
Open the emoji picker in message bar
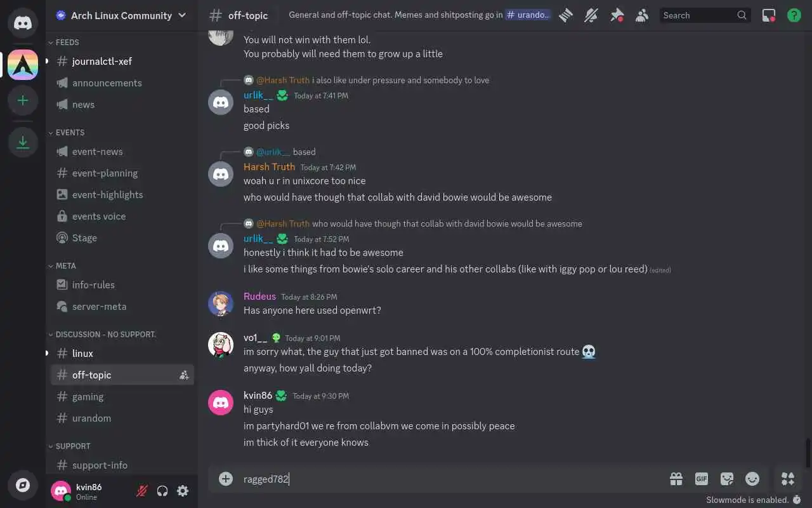(752, 479)
